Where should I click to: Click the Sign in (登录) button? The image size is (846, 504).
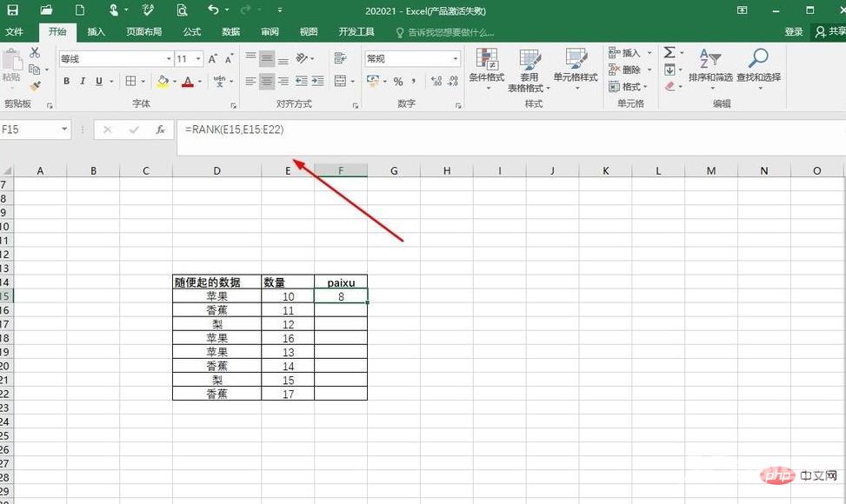(x=793, y=32)
